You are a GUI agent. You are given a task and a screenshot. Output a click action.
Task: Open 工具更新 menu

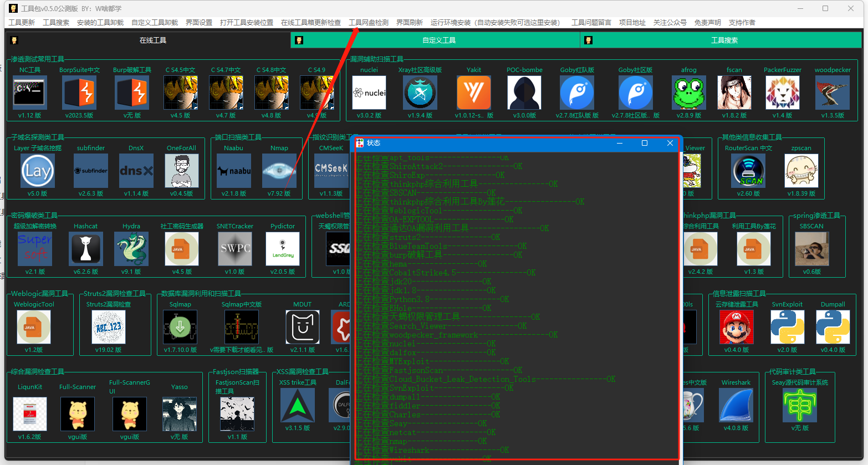pos(22,22)
